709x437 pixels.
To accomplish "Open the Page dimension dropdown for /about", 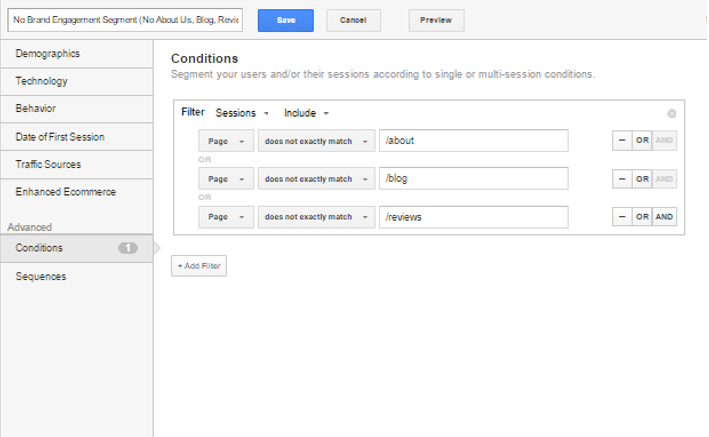I will [226, 141].
